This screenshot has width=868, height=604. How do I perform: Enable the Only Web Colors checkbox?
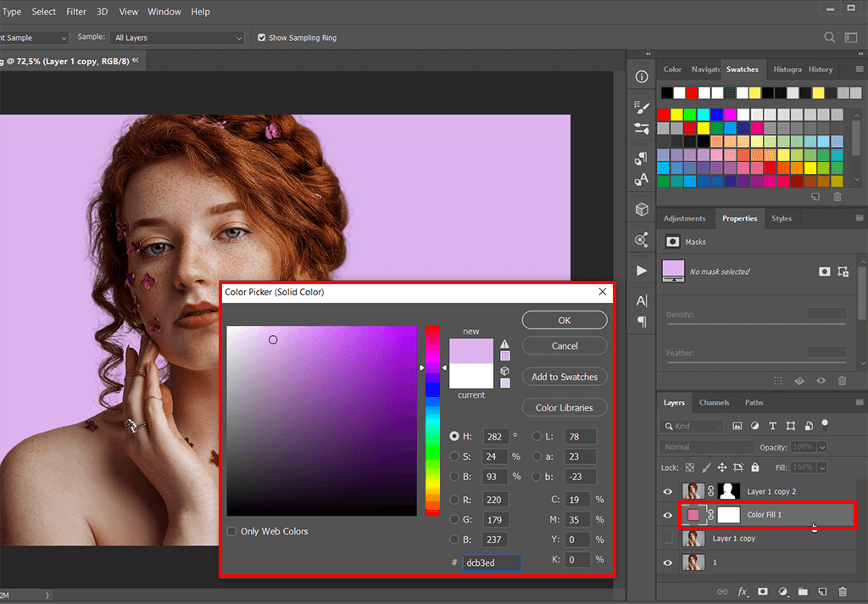(x=232, y=532)
